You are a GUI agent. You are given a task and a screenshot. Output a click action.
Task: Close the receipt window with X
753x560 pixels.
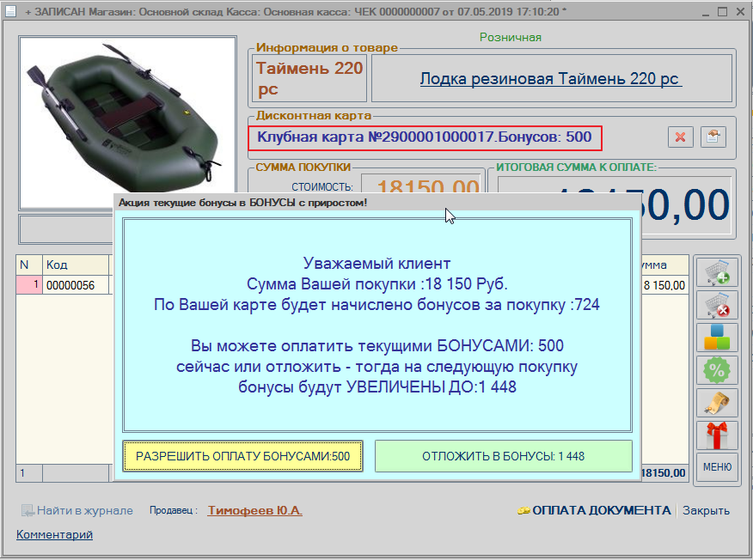(740, 11)
